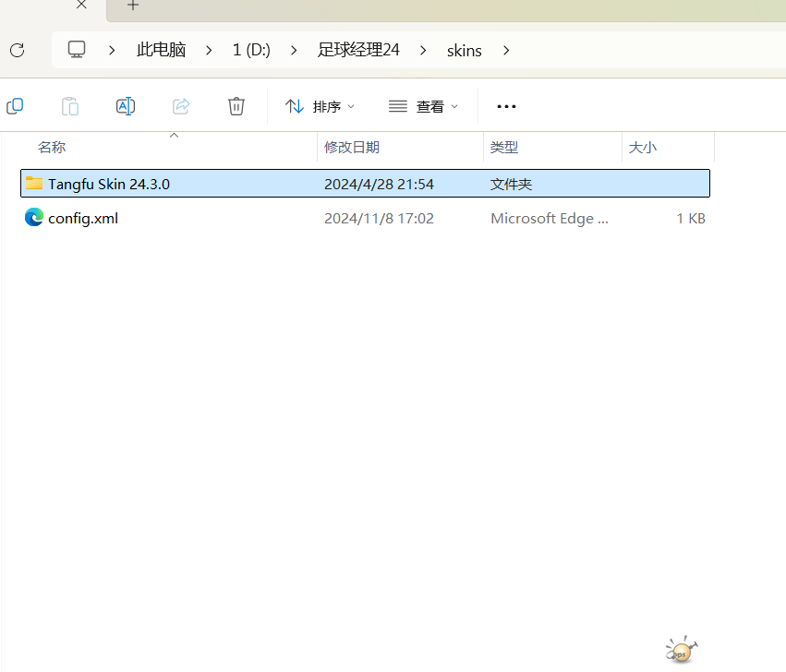Click the delete trash icon
This screenshot has height=672, width=786.
click(x=236, y=106)
